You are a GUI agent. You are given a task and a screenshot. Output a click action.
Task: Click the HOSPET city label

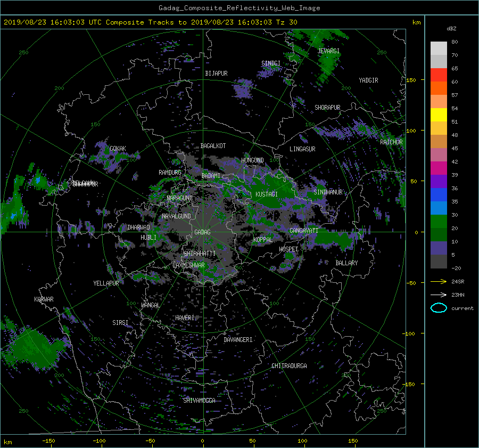288,249
